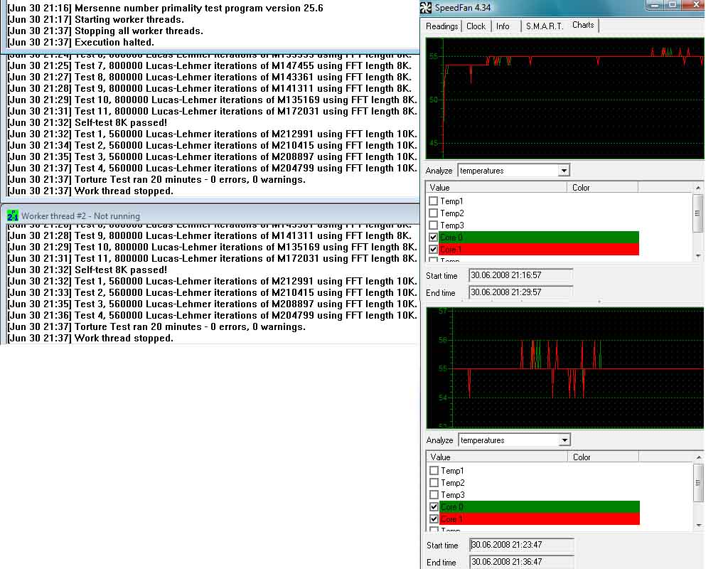Image resolution: width=728 pixels, height=569 pixels.
Task: Click the "Execution halted." log line
Action: click(x=80, y=42)
